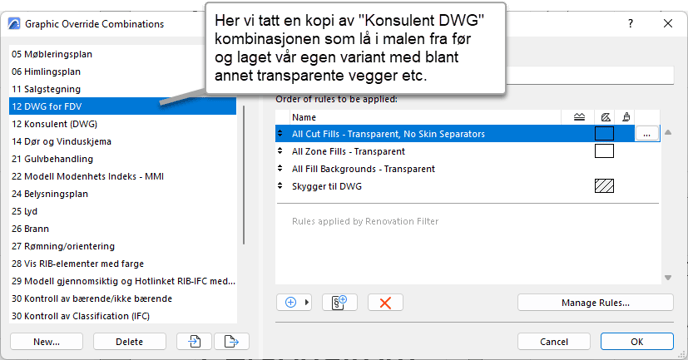
Task: Click reorder handle of Skygger til DWG rule
Action: tap(280, 186)
